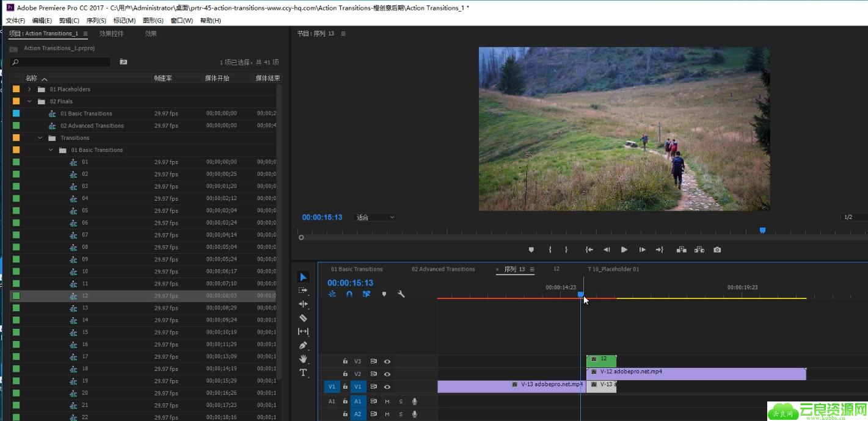868x421 pixels.
Task: Play the program monitor
Action: (x=624, y=250)
